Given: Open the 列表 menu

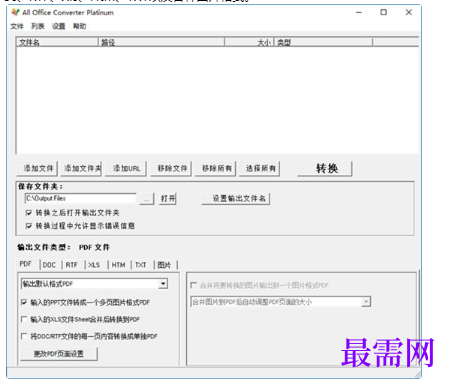Looking at the screenshot, I should click(38, 26).
